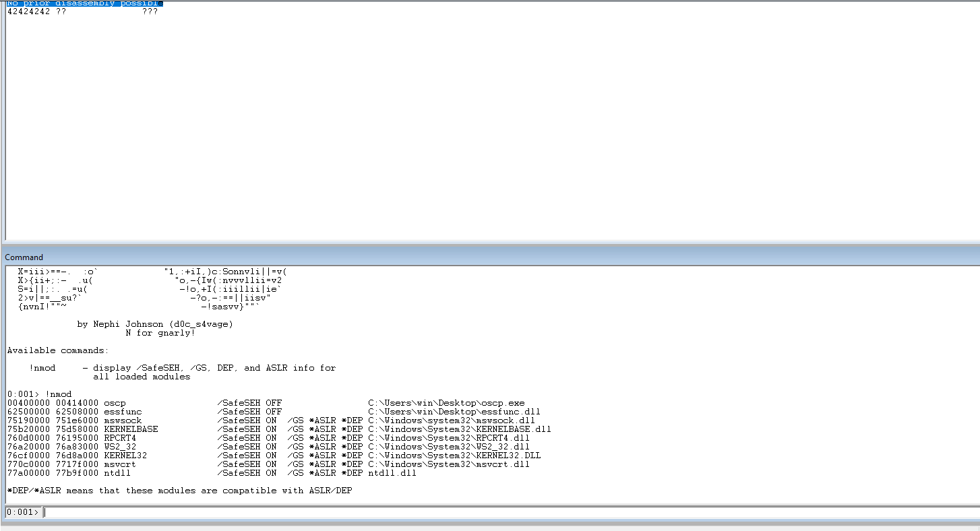Click the 0:001> prompt label beside input

pos(23,512)
